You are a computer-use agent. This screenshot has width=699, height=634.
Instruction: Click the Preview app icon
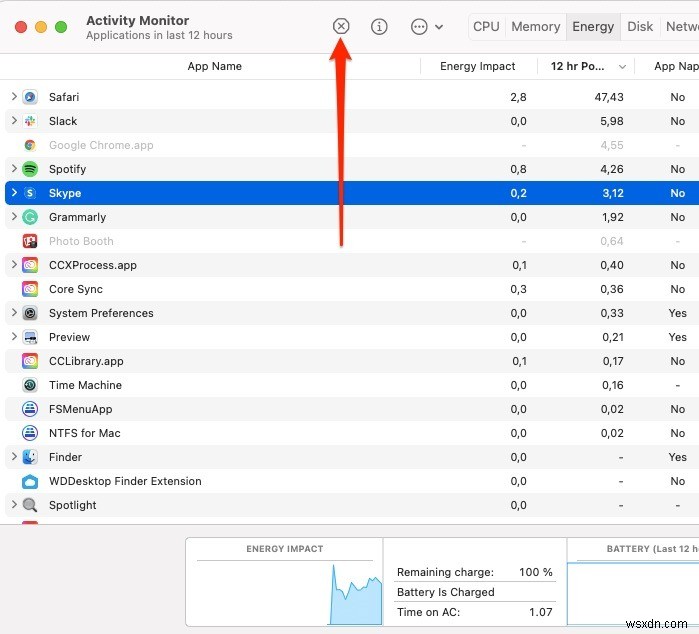[x=30, y=337]
